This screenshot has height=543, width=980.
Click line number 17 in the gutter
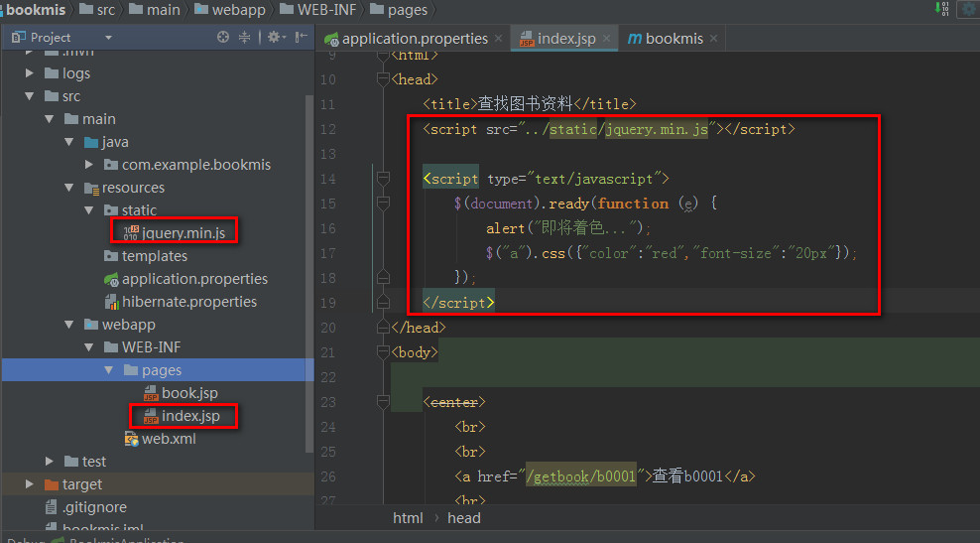(x=328, y=253)
